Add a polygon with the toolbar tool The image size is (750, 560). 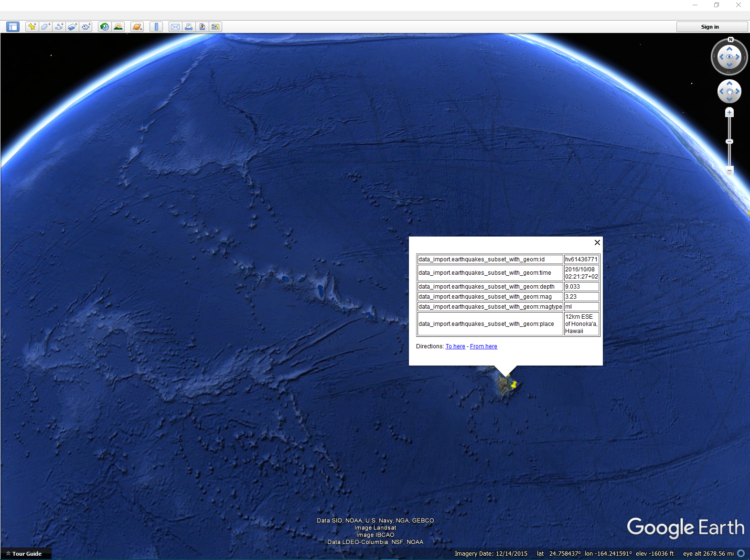pyautogui.click(x=45, y=27)
